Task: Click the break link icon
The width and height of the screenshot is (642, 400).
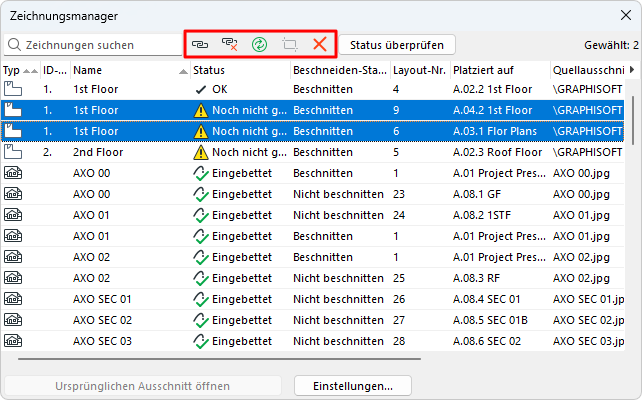Action: [x=230, y=45]
